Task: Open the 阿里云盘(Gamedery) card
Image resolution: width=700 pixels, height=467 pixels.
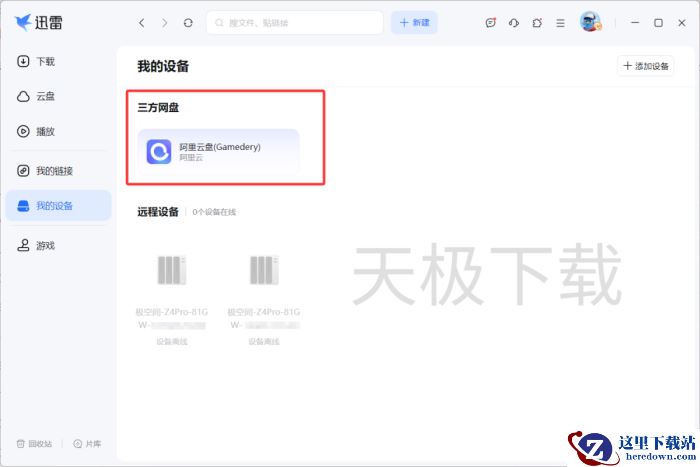Action: (x=218, y=152)
